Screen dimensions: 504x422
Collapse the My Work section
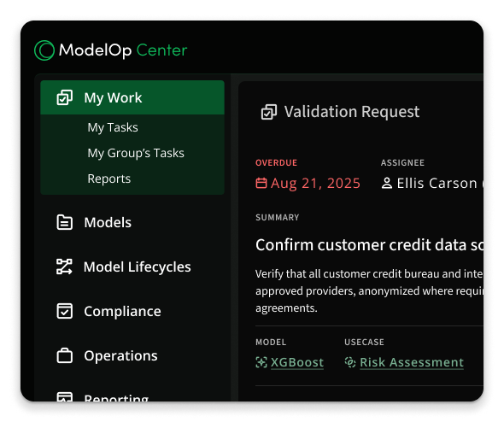point(132,97)
